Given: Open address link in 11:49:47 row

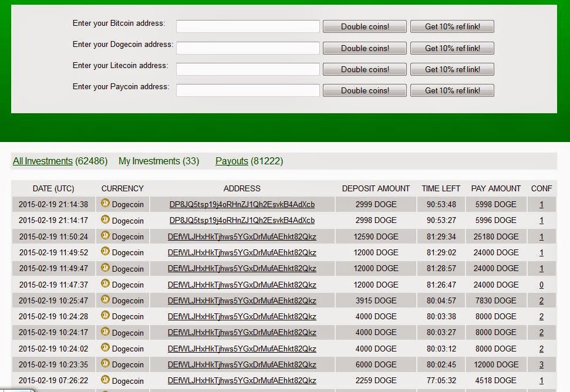Looking at the screenshot, I should click(242, 269).
